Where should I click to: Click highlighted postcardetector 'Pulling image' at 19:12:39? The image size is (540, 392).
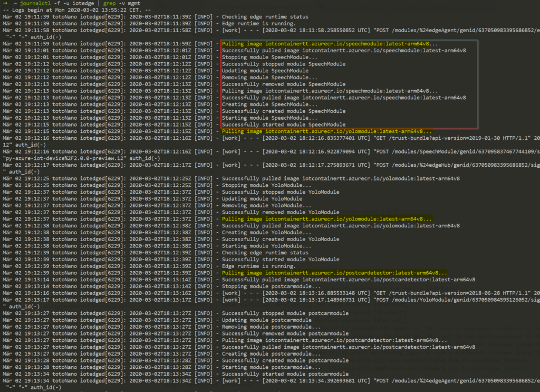334,273
